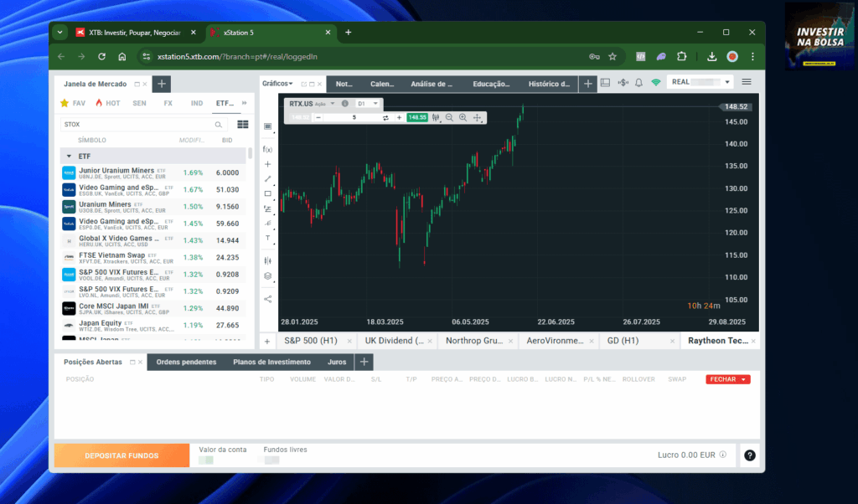858x504 pixels.
Task: Select Junior Uranium Miners ETF row
Action: [x=153, y=172]
